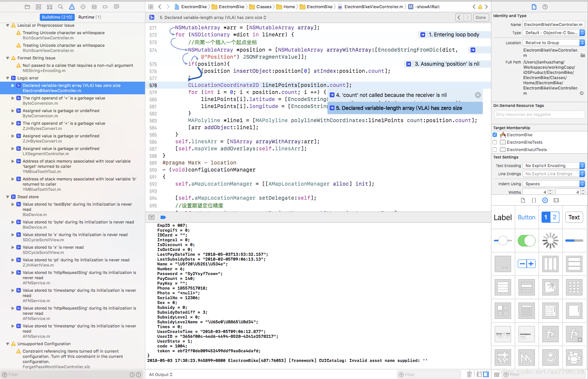Toggle console pane button
Screen dimensions: 588x379
click(486, 374)
